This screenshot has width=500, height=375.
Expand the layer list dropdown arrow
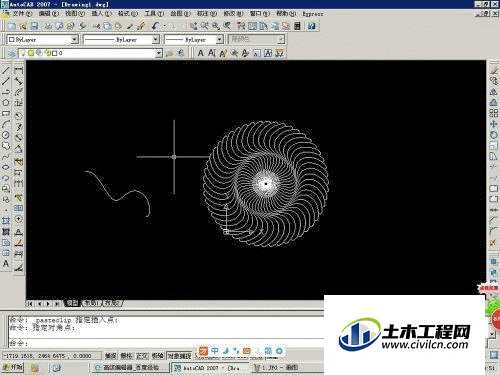click(x=159, y=53)
